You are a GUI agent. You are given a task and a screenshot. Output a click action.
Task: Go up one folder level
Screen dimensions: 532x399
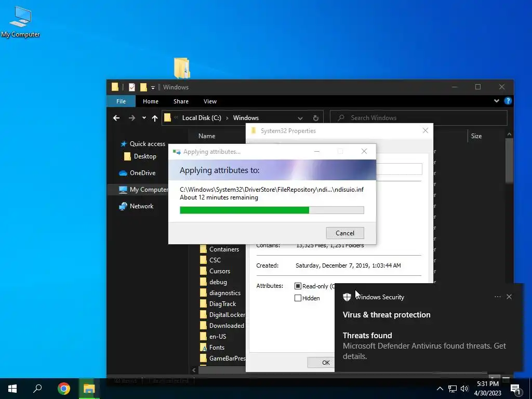click(155, 118)
